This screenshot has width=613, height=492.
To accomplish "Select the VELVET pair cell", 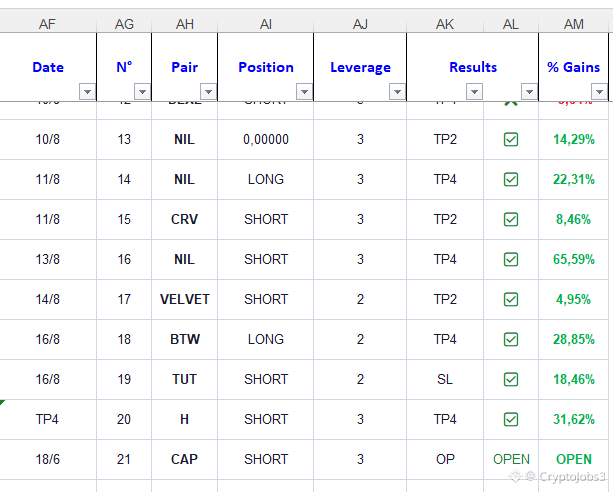I will [185, 300].
